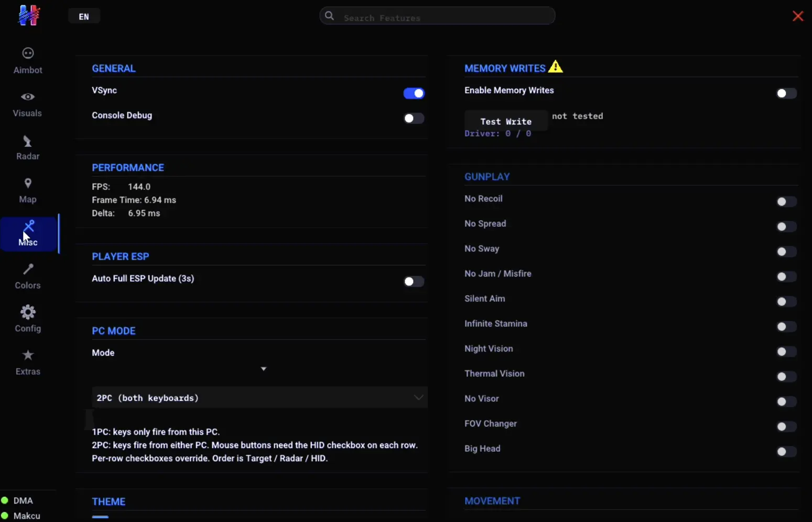The height and width of the screenshot is (522, 812).
Task: Enable the No Spread toggle
Action: (x=786, y=227)
